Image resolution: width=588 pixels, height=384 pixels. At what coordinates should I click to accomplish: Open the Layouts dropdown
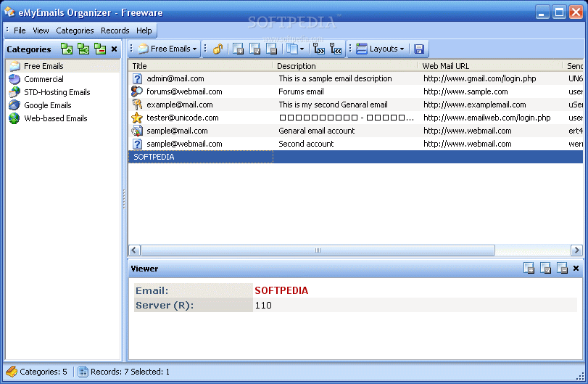pos(380,49)
